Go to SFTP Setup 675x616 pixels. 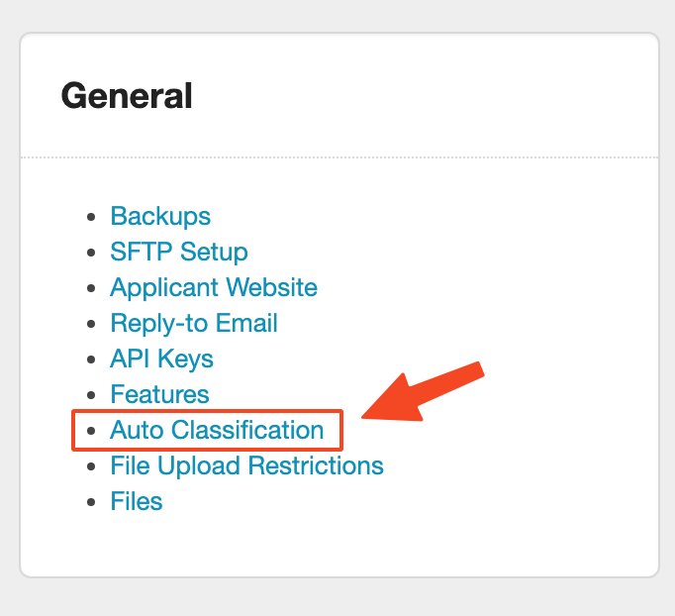(178, 252)
